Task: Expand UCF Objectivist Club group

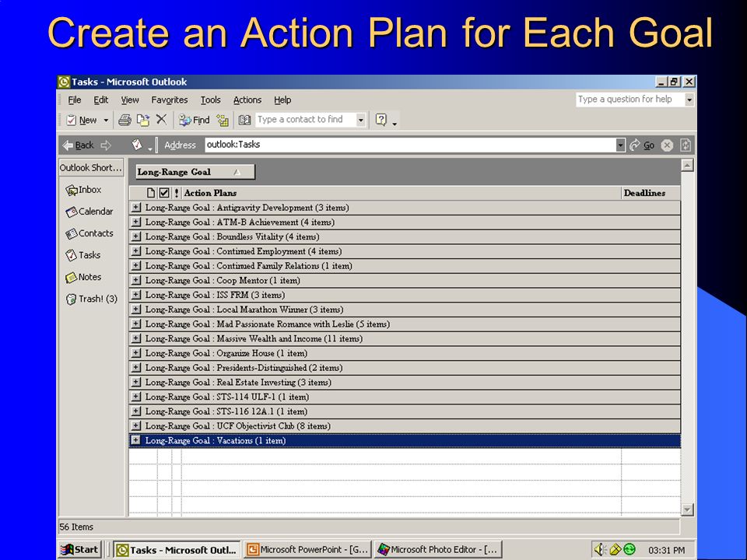Action: [136, 425]
